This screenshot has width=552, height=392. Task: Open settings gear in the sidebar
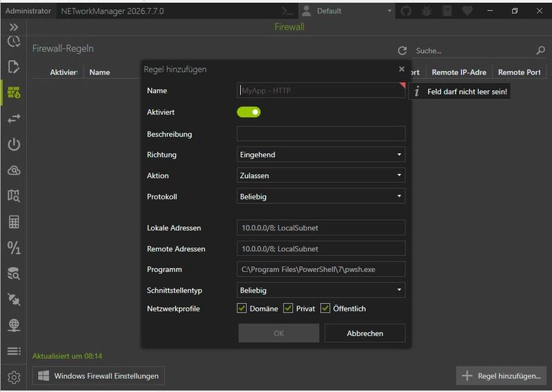[14, 378]
